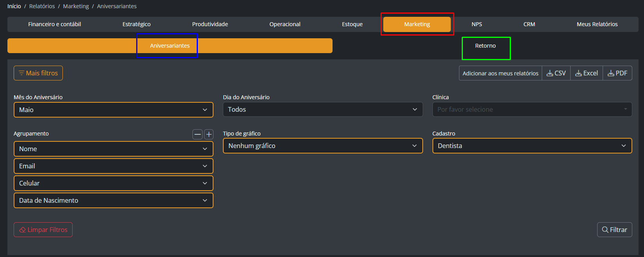Switch to the Financeiro e contábil tab
This screenshot has height=257, width=644.
coord(55,24)
